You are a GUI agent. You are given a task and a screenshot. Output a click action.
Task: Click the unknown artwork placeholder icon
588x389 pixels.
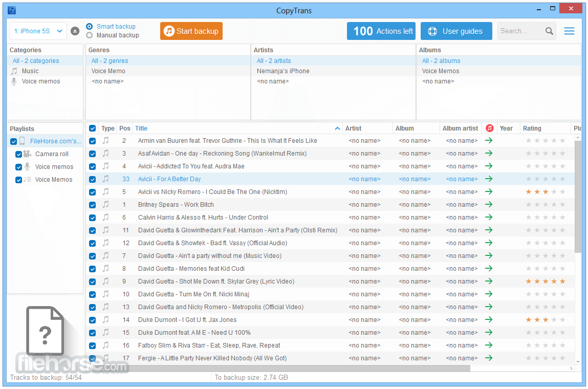click(x=45, y=331)
